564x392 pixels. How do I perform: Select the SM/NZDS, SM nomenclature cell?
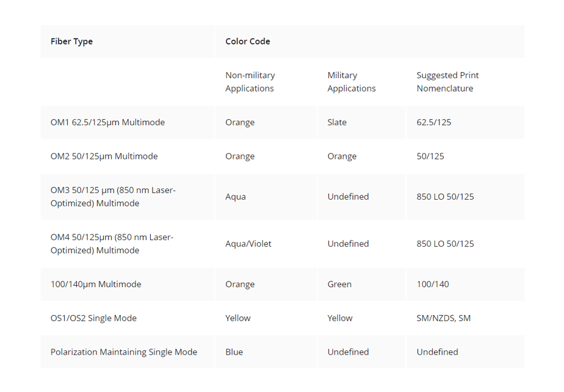pyautogui.click(x=444, y=318)
